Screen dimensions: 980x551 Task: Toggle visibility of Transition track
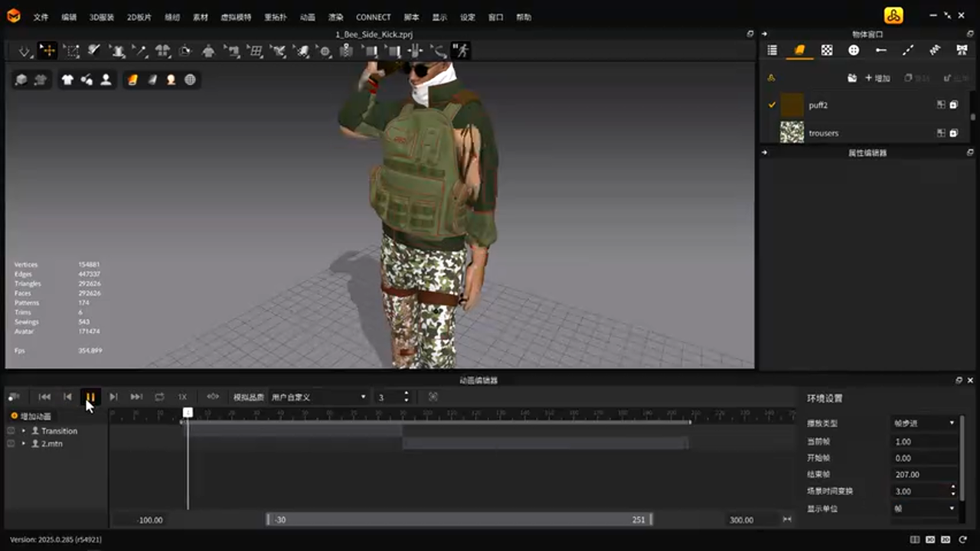[x=11, y=431]
